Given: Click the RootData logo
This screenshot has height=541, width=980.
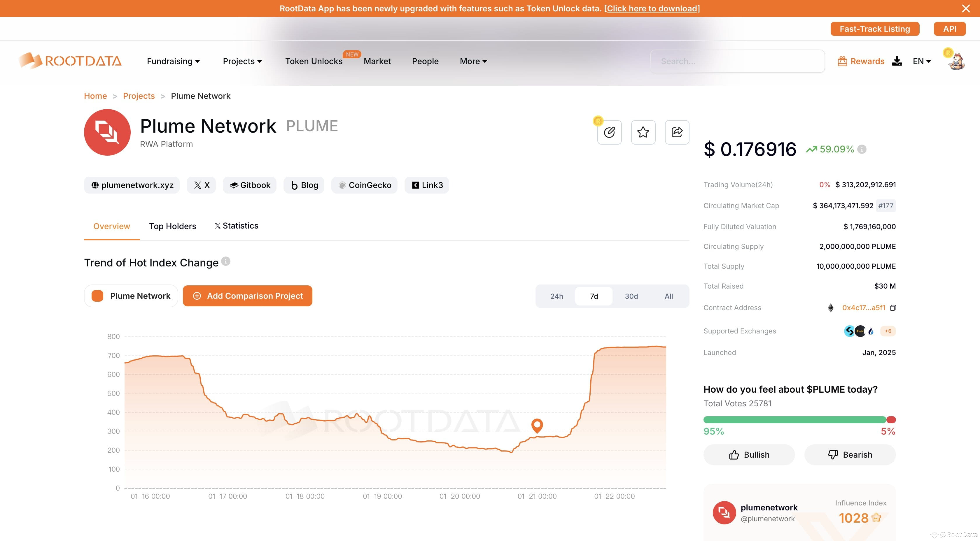Looking at the screenshot, I should [x=70, y=61].
